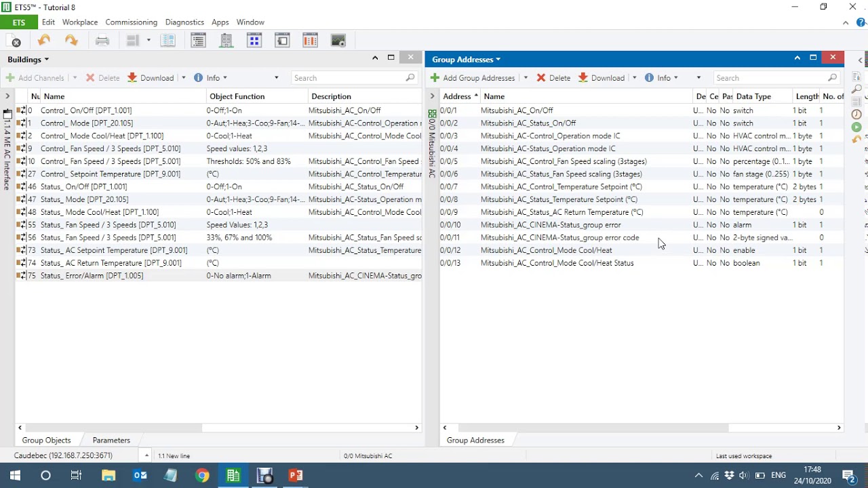
Task: Open the Commissioning menu
Action: click(x=132, y=22)
